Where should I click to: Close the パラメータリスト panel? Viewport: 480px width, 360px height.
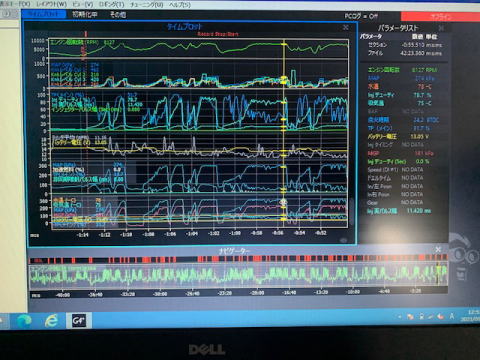click(x=441, y=28)
